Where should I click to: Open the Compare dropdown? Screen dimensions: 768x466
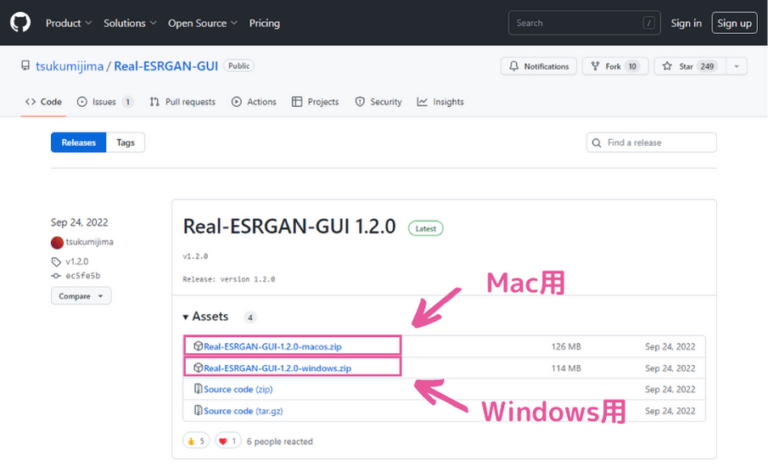click(81, 296)
